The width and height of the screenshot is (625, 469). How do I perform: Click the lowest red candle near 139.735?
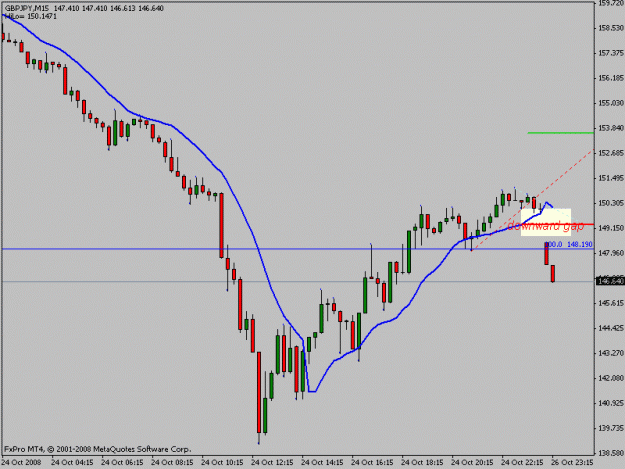pyautogui.click(x=259, y=392)
